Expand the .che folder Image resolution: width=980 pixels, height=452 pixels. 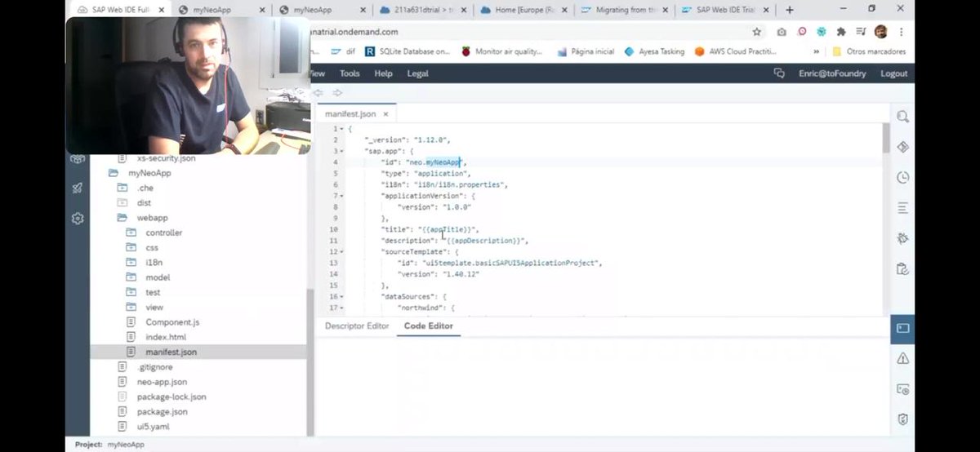coord(122,188)
